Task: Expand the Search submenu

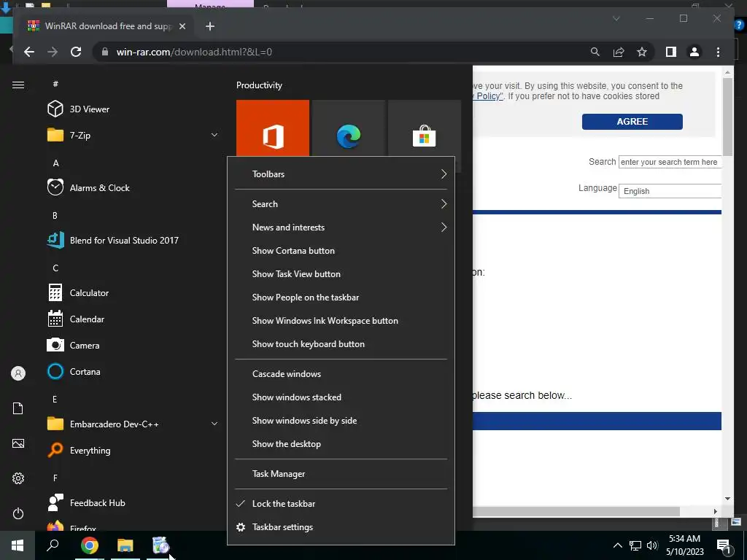Action: (x=341, y=204)
